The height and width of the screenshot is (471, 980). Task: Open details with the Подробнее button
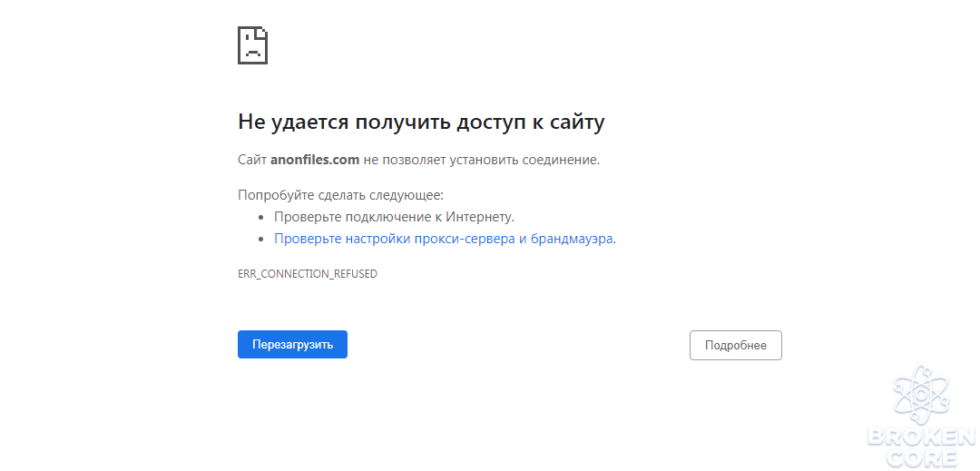pyautogui.click(x=736, y=346)
